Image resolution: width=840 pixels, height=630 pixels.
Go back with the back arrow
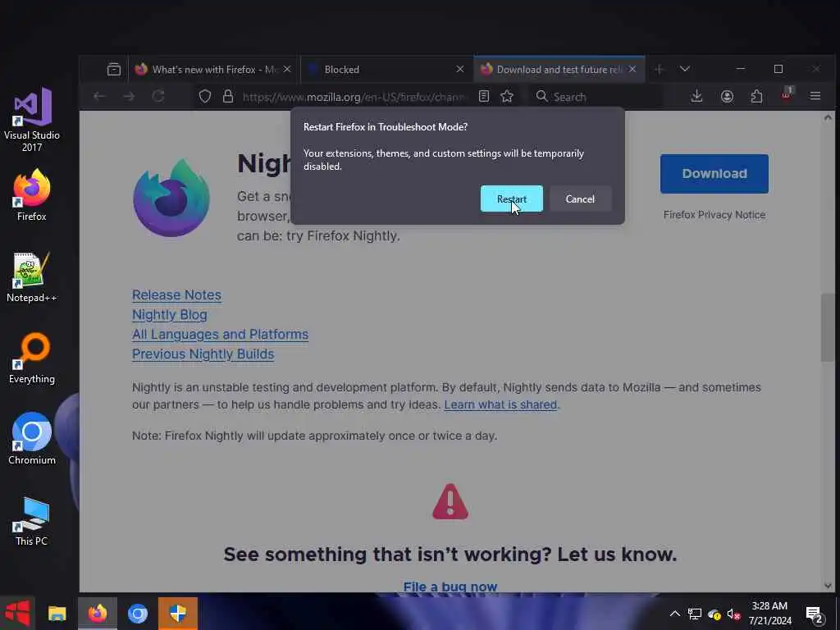[x=99, y=97]
